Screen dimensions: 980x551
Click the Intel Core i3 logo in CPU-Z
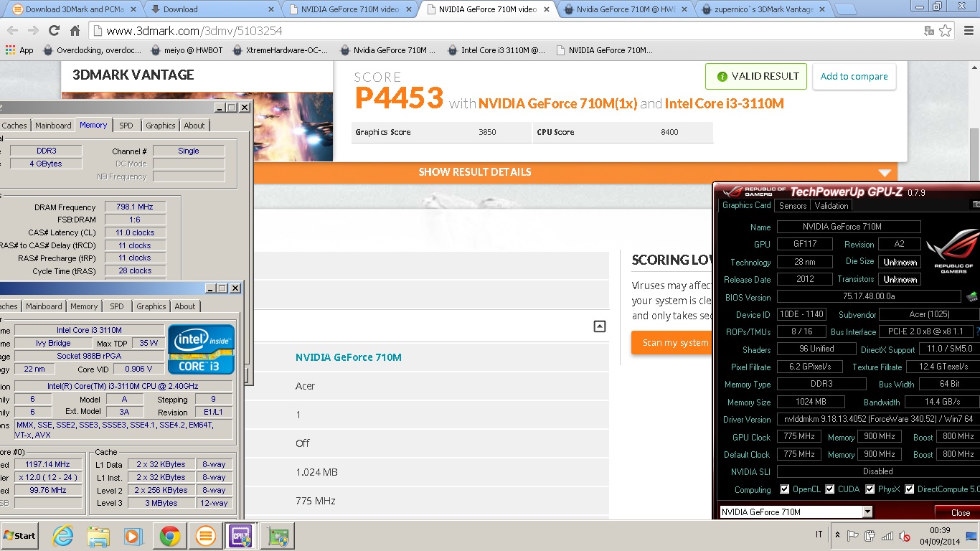tap(201, 349)
